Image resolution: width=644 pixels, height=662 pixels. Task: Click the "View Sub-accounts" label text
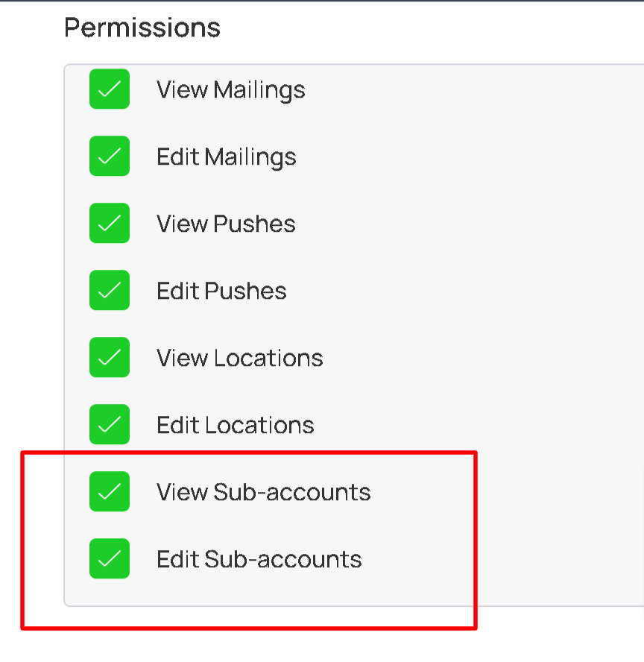(263, 493)
